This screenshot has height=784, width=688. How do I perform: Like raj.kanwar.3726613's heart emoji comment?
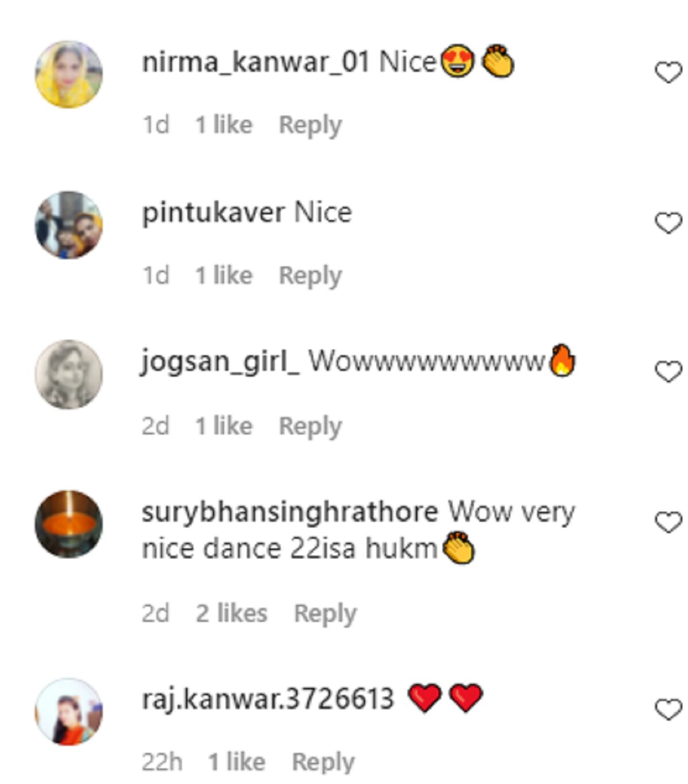pos(668,709)
